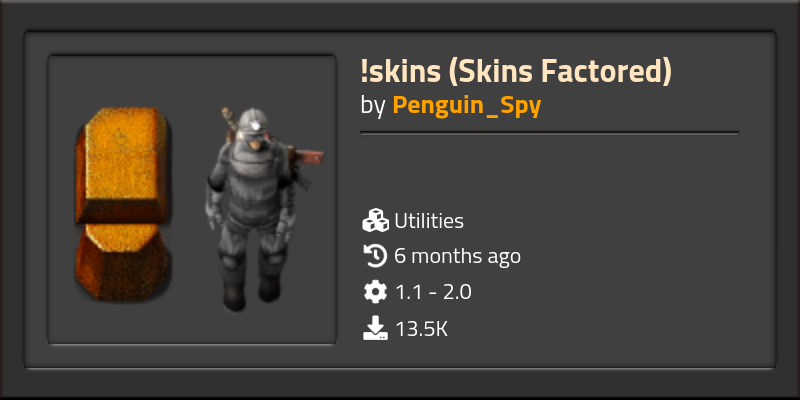The image size is (800, 400).
Task: Select the Utilities category label
Action: tap(429, 221)
